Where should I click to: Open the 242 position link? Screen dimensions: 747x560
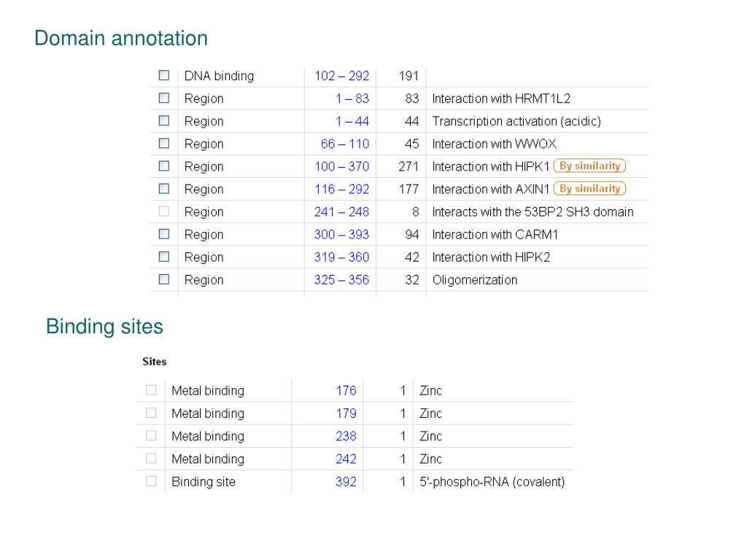click(346, 459)
